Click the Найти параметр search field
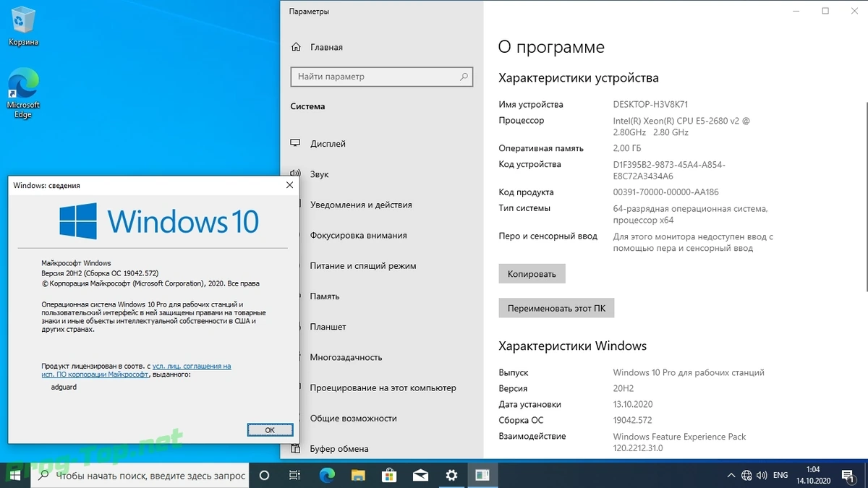Screen dimensions: 868x488 [x=382, y=77]
